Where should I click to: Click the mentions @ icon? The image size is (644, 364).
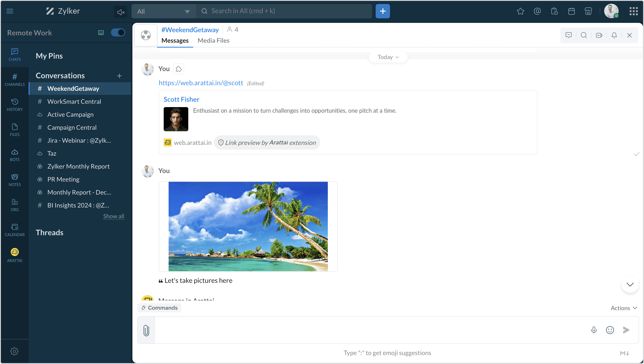pyautogui.click(x=537, y=11)
